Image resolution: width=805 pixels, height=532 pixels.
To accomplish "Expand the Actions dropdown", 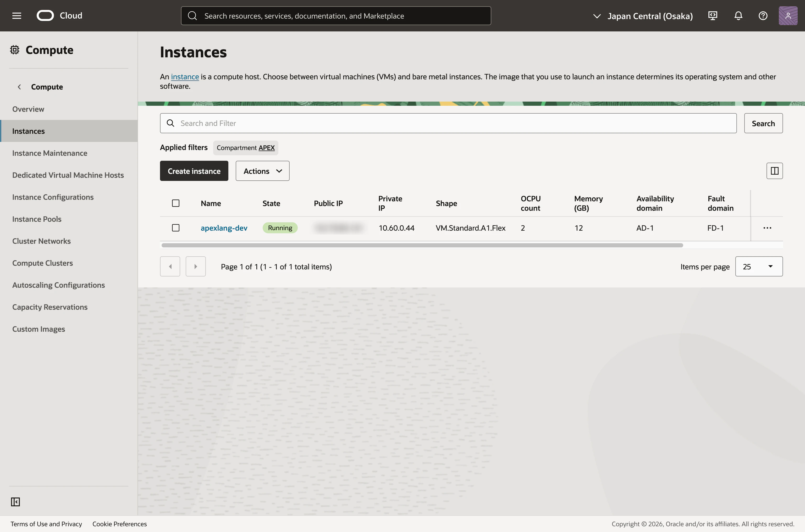I will 263,171.
